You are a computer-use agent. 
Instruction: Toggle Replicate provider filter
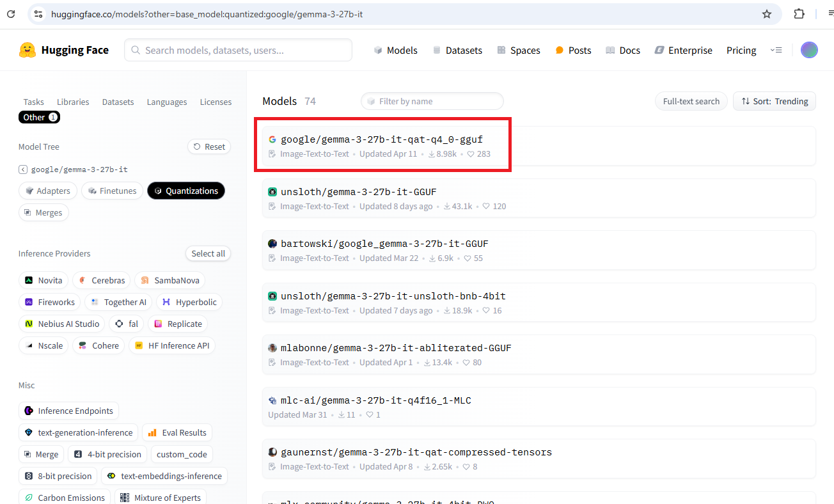point(178,324)
